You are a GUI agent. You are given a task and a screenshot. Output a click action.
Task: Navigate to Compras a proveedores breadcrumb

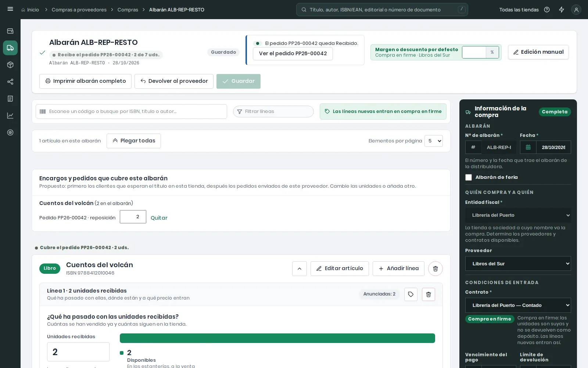click(x=79, y=10)
